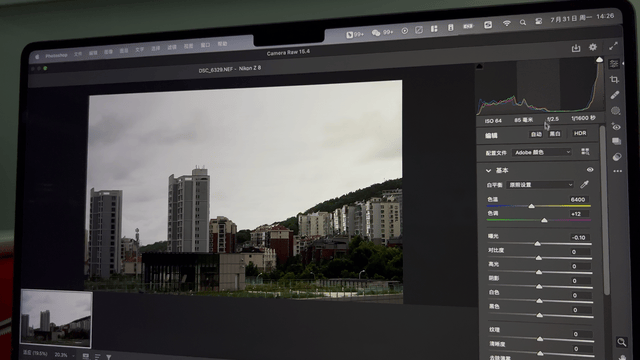Open the Masking tool circle icon
This screenshot has width=640, height=360.
(x=616, y=111)
